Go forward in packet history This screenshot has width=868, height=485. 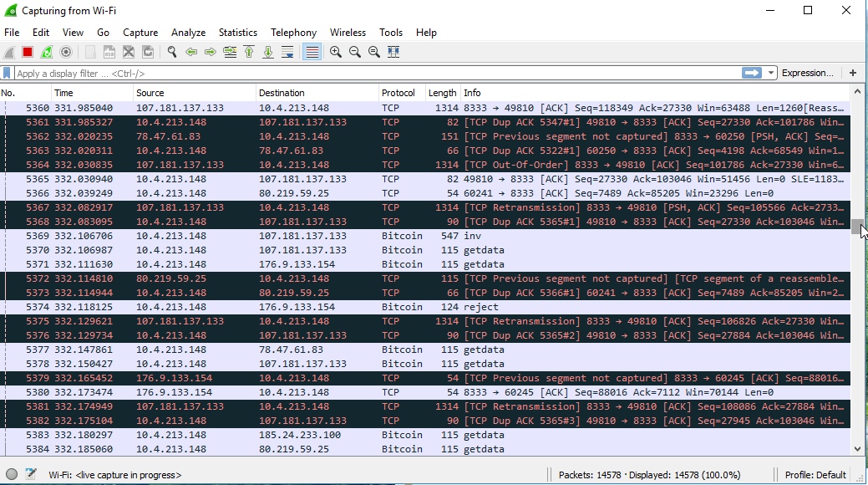[211, 52]
